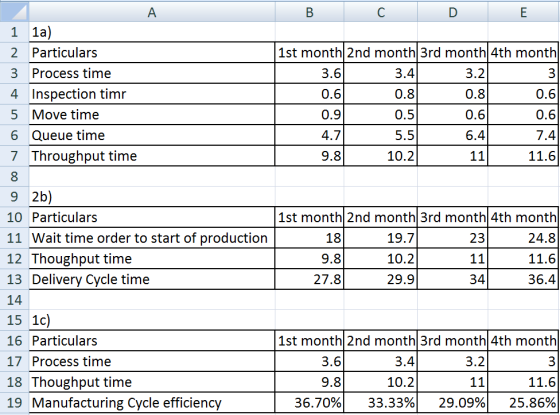This screenshot has width=560, height=415.
Task: Click efficiency value 29.09%
Action: [452, 403]
